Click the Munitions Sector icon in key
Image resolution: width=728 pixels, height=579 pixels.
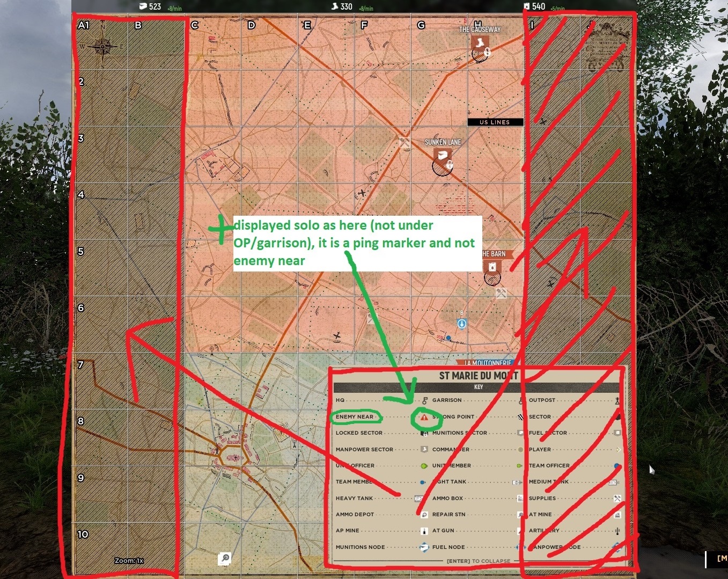tap(520, 433)
